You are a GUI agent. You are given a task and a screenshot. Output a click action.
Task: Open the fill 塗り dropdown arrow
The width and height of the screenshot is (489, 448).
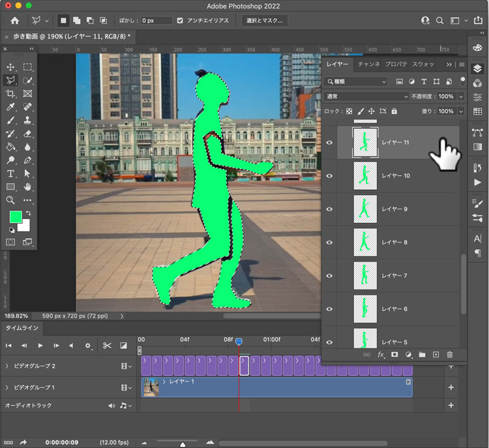tap(461, 112)
